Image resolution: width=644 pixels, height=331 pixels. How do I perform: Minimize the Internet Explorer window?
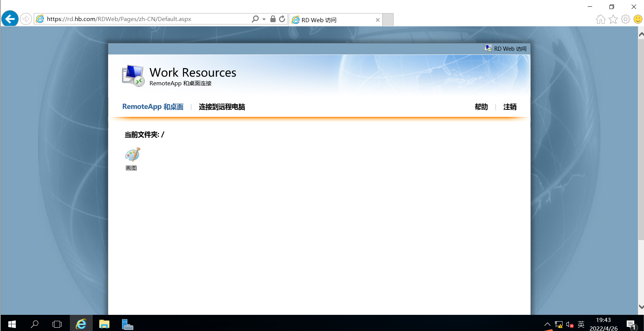coord(590,7)
